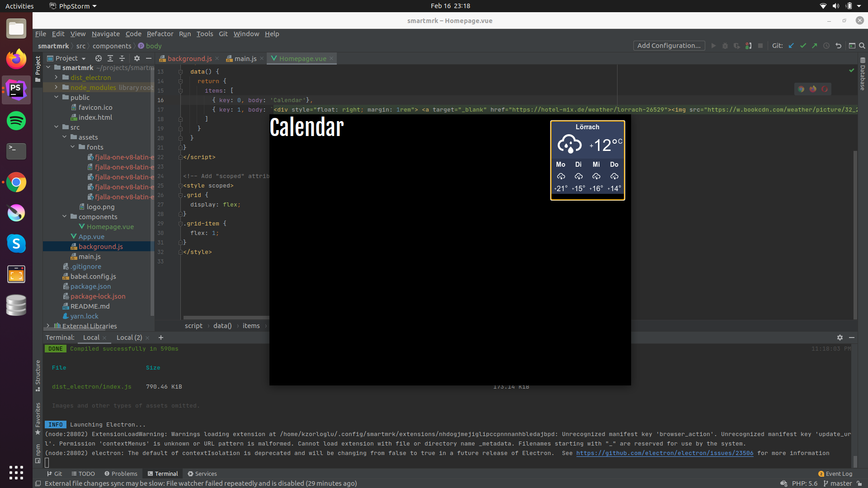The height and width of the screenshot is (488, 868).
Task: Click the Lörrach weather widget in Electron window
Action: (x=588, y=160)
